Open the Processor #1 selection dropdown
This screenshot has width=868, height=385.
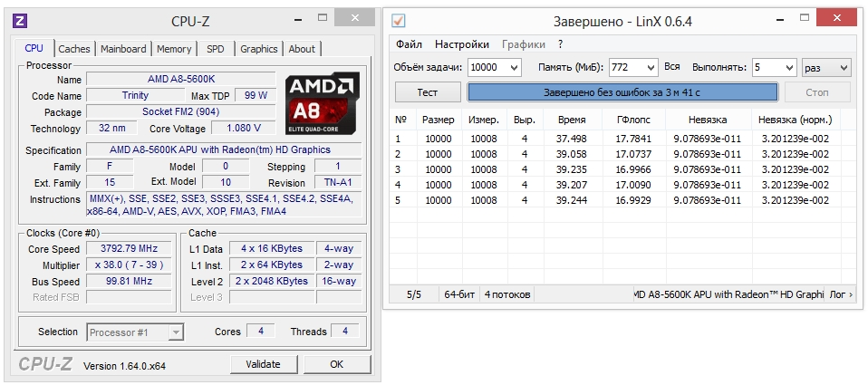coord(135,332)
